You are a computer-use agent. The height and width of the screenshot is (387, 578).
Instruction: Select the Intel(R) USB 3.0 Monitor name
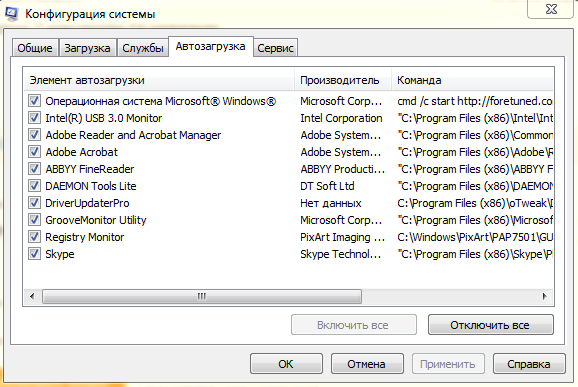104,118
